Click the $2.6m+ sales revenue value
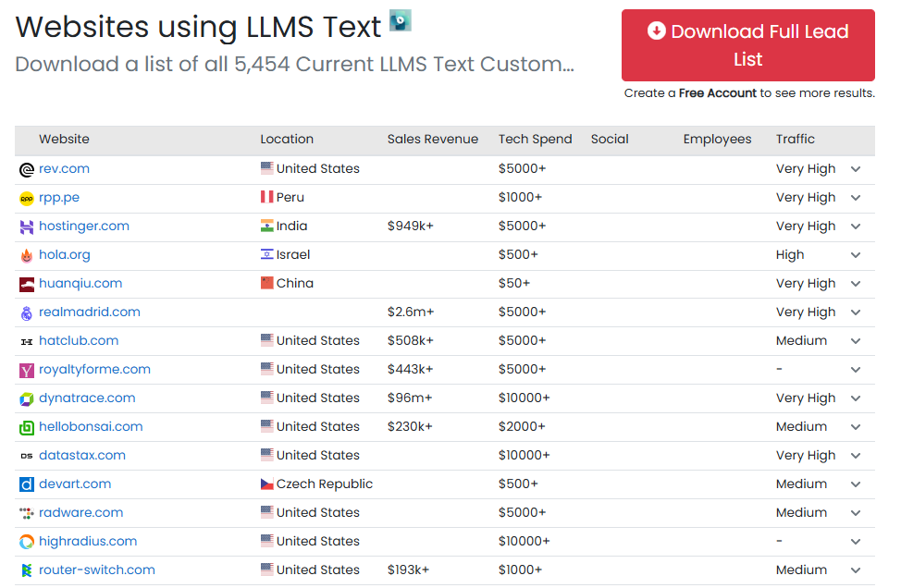Image resolution: width=901 pixels, height=588 pixels. pyautogui.click(x=411, y=312)
